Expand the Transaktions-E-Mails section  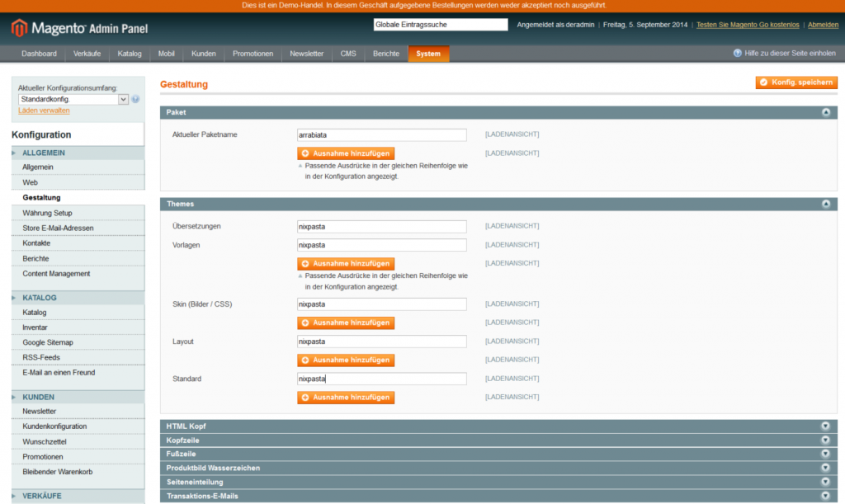click(x=825, y=495)
